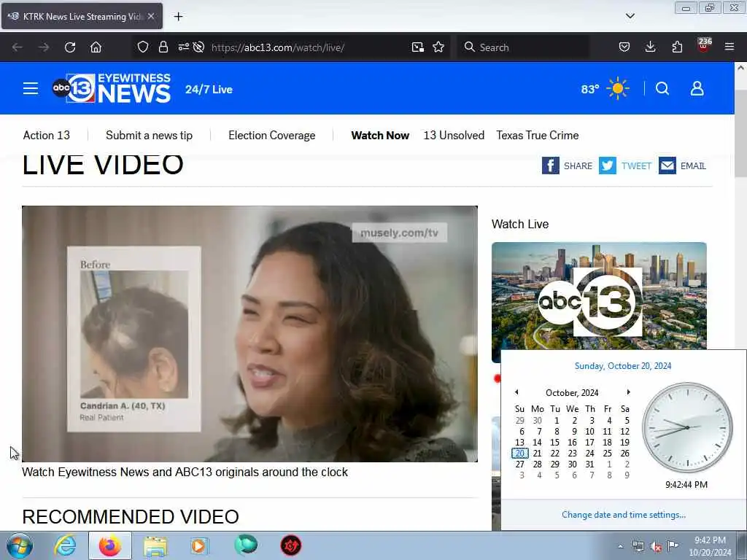Select October 20 in the calendar
This screenshot has height=560, width=747.
pyautogui.click(x=519, y=454)
